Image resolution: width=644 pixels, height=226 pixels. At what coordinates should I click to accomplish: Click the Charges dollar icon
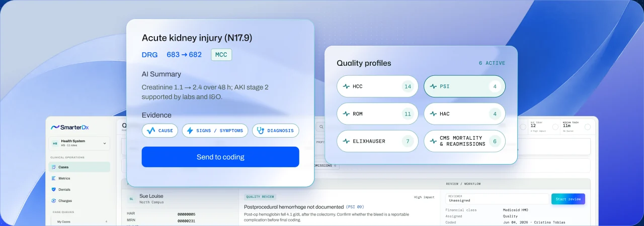(x=54, y=200)
